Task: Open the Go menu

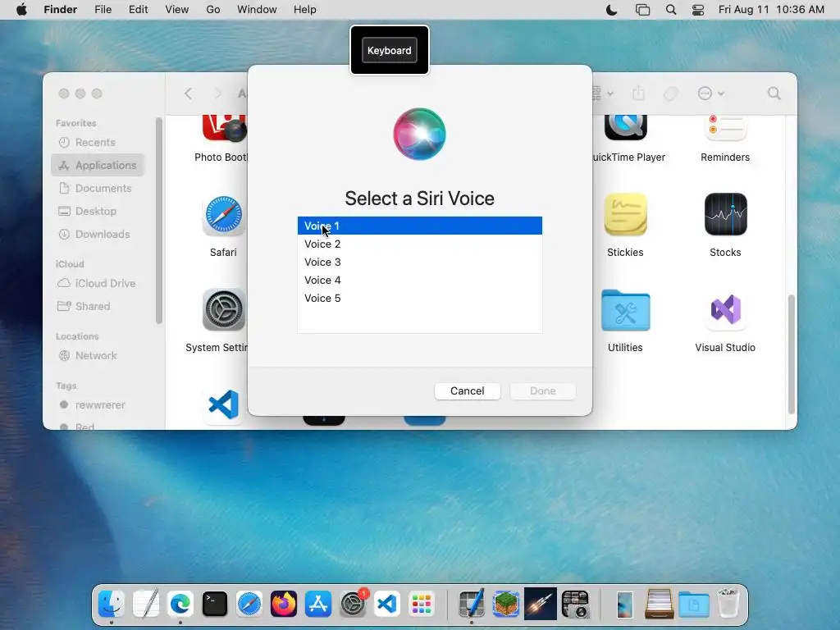Action: [213, 10]
